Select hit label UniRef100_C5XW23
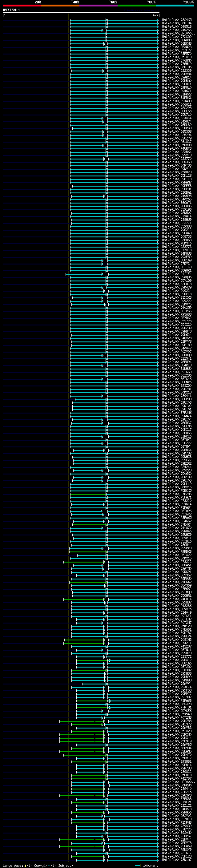Image resolution: width=197 pixels, height=868 pixels. click(177, 47)
